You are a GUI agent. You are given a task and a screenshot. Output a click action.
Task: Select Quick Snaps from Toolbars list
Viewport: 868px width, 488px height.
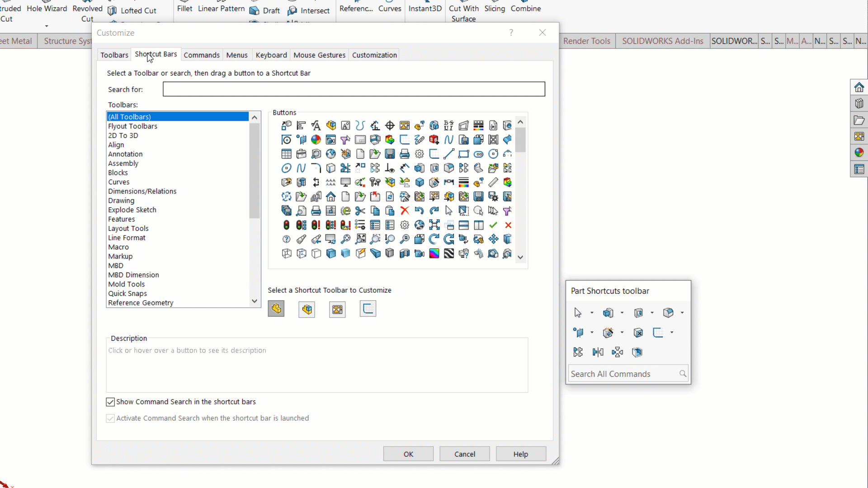[127, 293]
